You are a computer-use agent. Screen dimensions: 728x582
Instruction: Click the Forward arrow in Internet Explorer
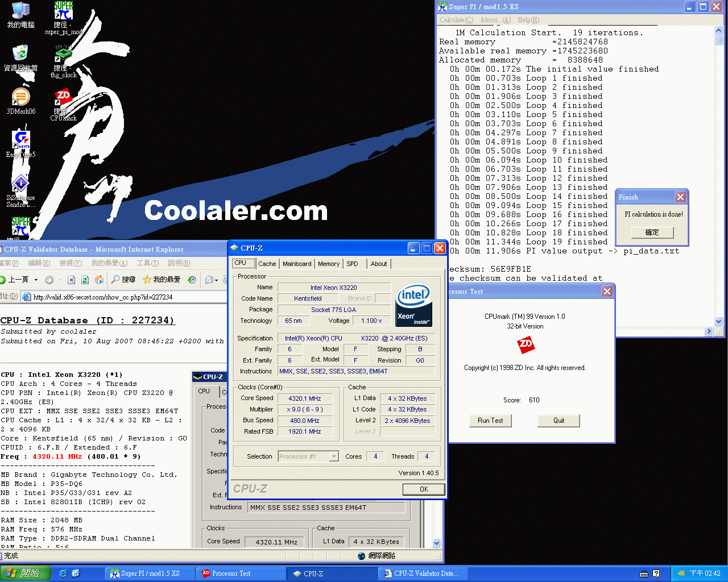click(49, 280)
